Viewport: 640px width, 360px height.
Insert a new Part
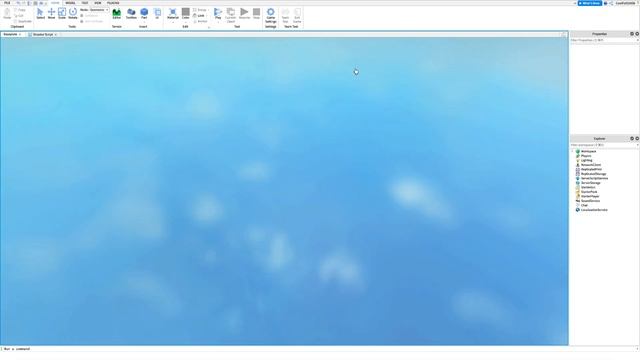(144, 13)
